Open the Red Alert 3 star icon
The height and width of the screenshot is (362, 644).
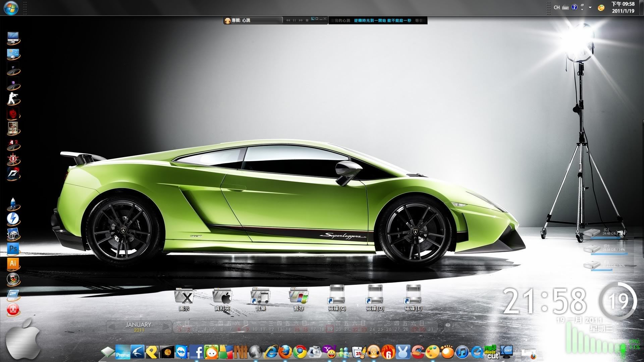[x=13, y=159]
